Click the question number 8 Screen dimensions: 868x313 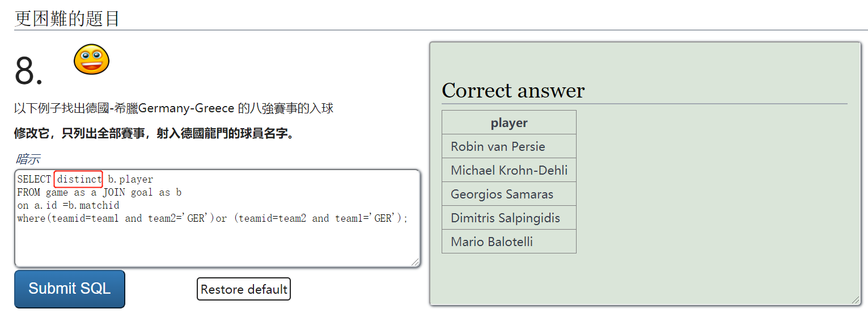[x=29, y=72]
